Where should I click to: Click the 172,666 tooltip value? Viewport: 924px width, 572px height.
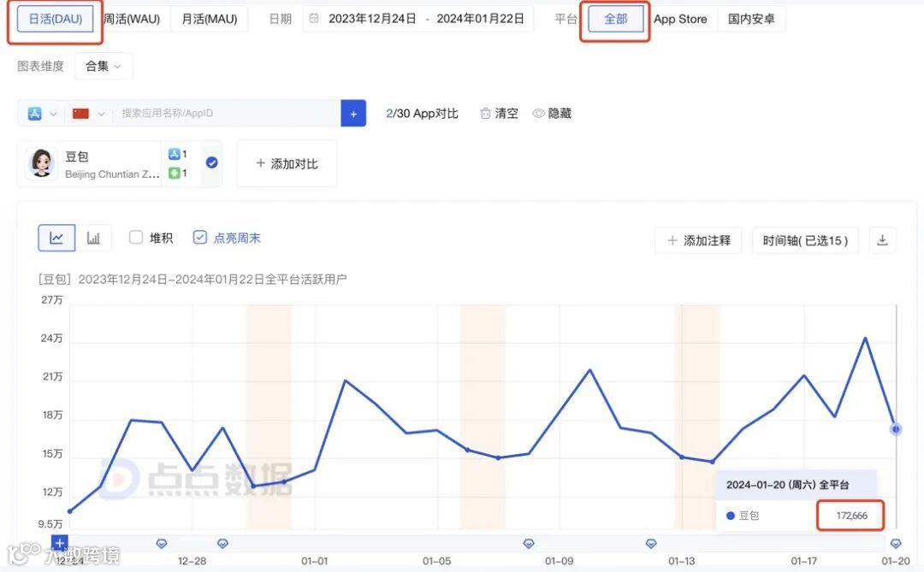point(851,516)
